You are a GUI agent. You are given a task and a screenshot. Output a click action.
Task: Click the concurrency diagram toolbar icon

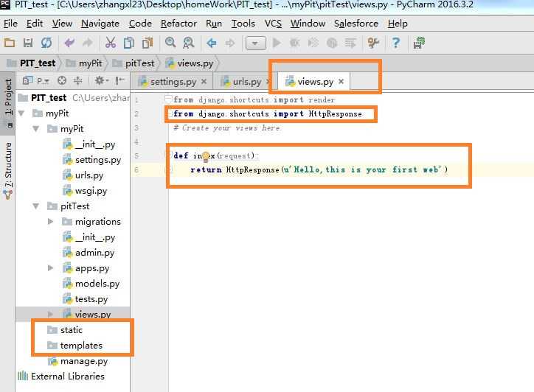pyautogui.click(x=350, y=43)
